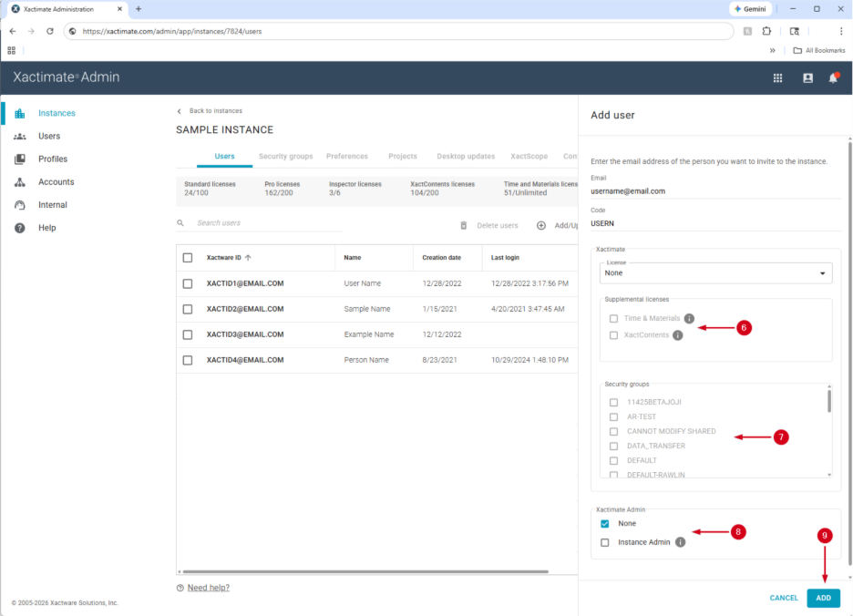853x616 pixels.
Task: Click the ADD button
Action: point(823,598)
